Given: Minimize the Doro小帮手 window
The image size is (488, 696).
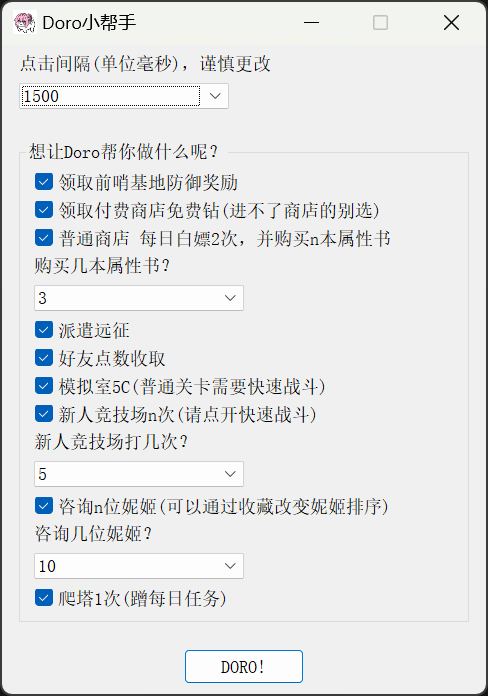Looking at the screenshot, I should point(311,23).
